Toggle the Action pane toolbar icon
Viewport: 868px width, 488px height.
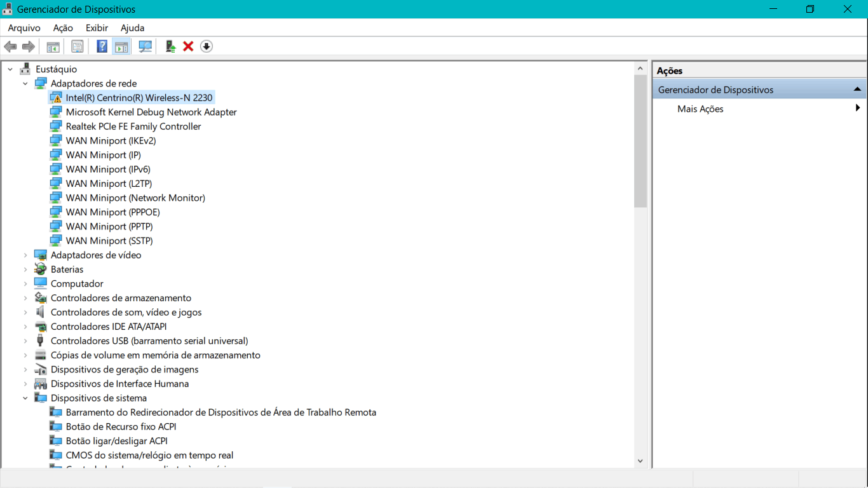pyautogui.click(x=121, y=46)
